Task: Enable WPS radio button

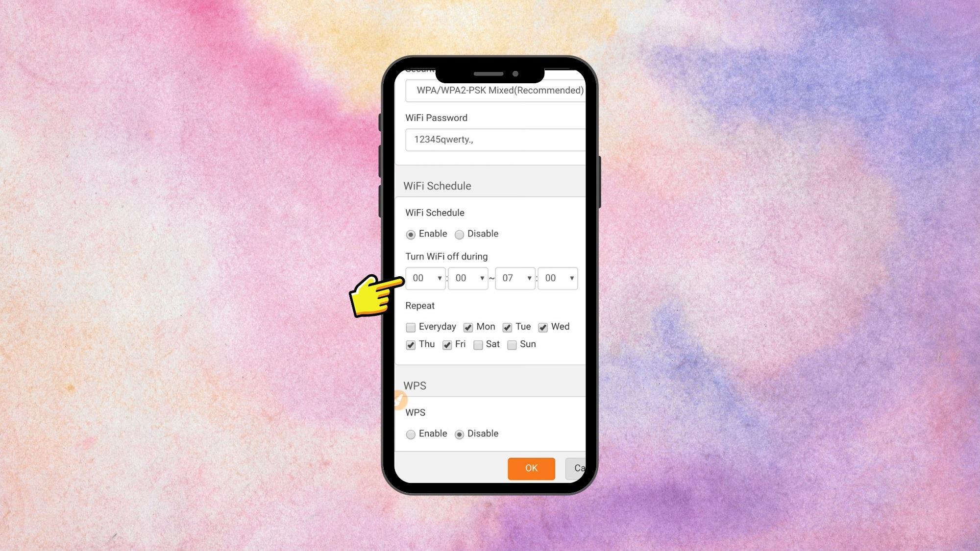Action: coord(411,434)
